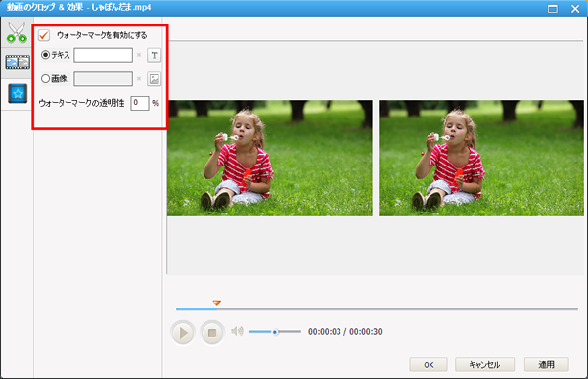Uncheck ウォーターマークを有効にする checkbox

point(44,35)
